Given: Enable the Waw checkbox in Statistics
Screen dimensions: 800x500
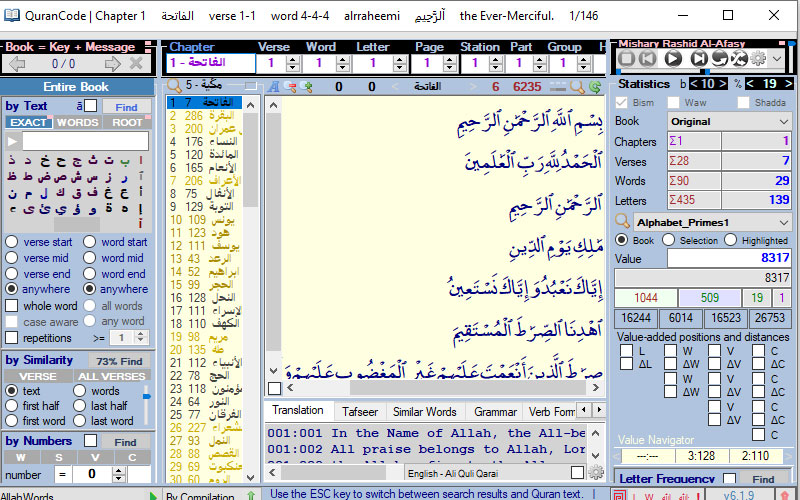Looking at the screenshot, I should click(676, 103).
